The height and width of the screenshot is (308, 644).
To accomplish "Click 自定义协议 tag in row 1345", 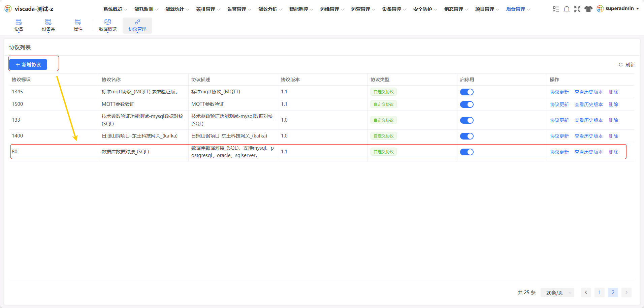I will (x=384, y=92).
